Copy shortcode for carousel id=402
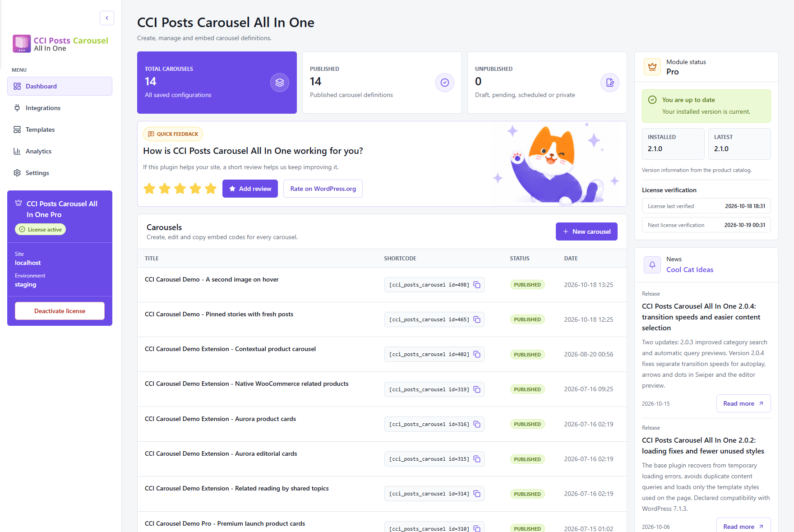The width and height of the screenshot is (794, 532). pos(477,354)
